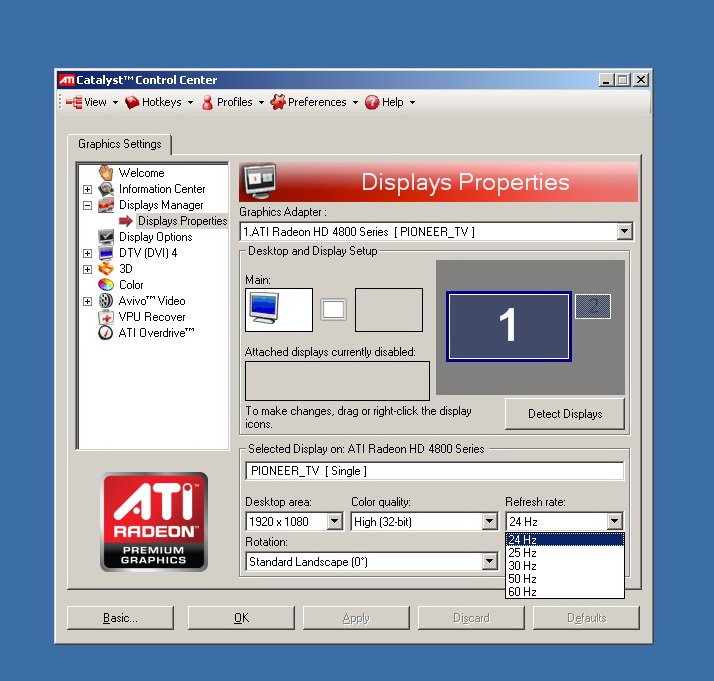The width and height of the screenshot is (714, 681).
Task: Open the Desktop area resolution dropdown
Action: pos(335,521)
